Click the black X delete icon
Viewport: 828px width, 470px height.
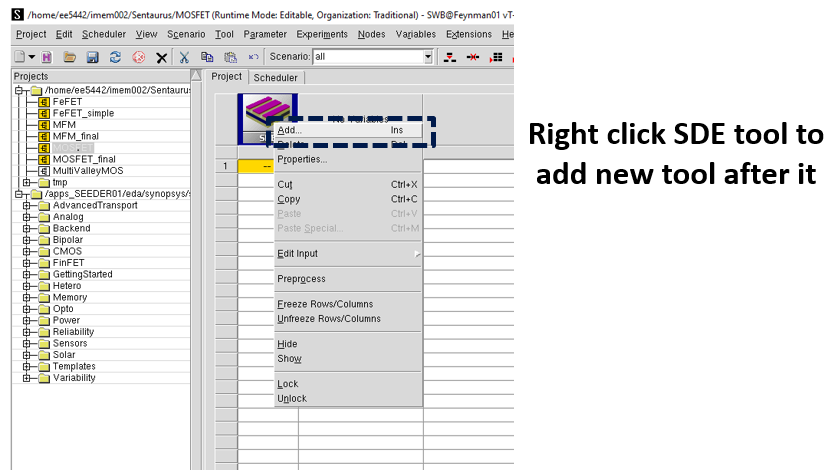tap(161, 57)
